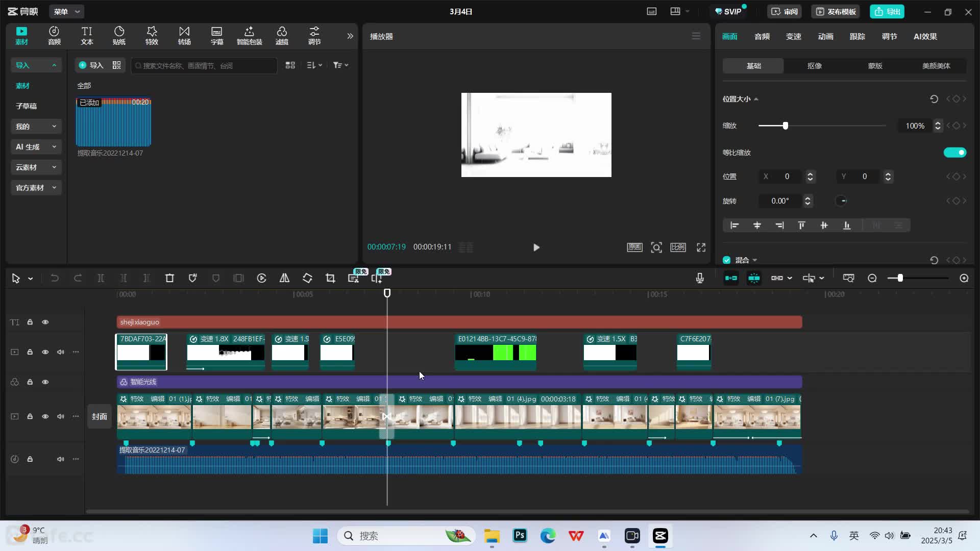This screenshot has width=980, height=551.
Task: Click the crop icon in timeline toolbar
Action: click(x=330, y=278)
